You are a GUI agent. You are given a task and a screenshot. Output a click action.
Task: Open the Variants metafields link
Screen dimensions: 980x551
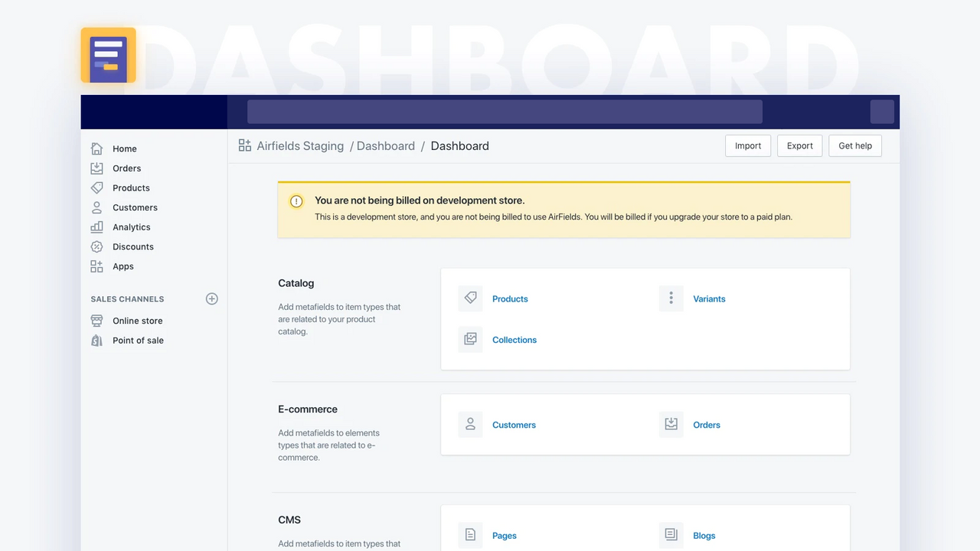click(x=708, y=298)
